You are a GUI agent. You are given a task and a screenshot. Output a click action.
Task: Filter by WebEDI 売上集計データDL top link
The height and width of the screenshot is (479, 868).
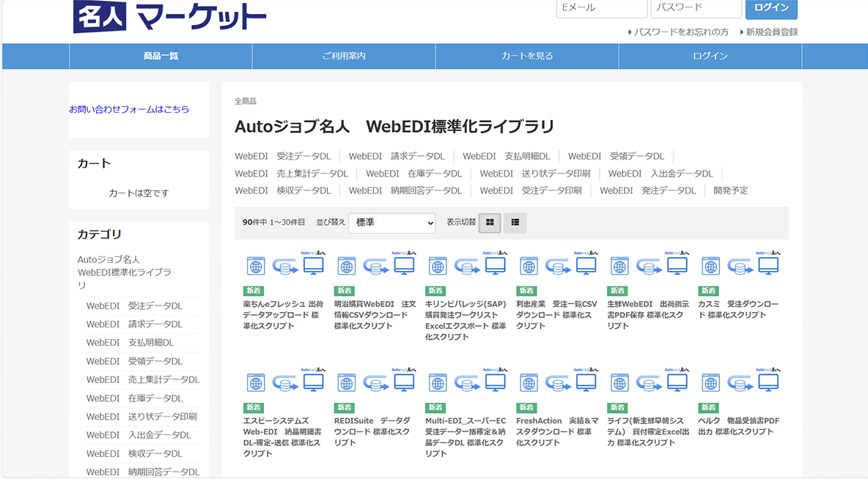point(291,174)
